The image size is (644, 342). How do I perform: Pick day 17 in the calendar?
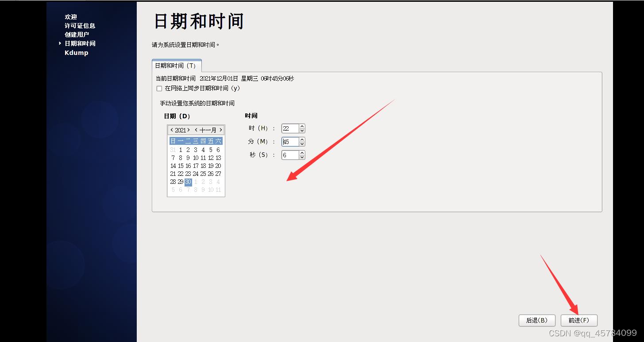pyautogui.click(x=196, y=166)
